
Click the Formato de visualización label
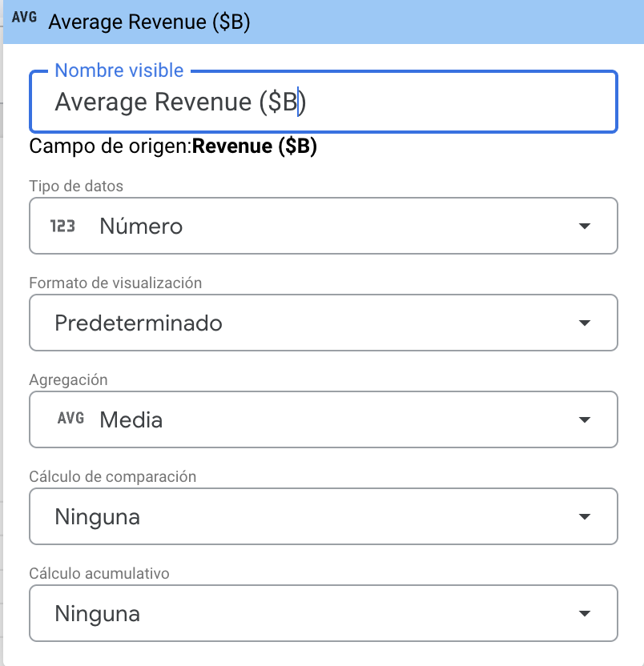tap(115, 283)
